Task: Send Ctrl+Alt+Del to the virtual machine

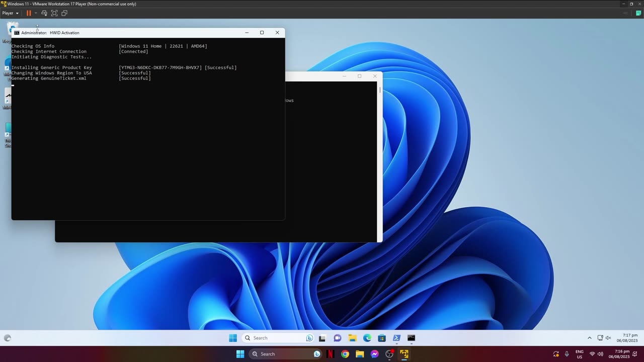Action: (x=44, y=13)
